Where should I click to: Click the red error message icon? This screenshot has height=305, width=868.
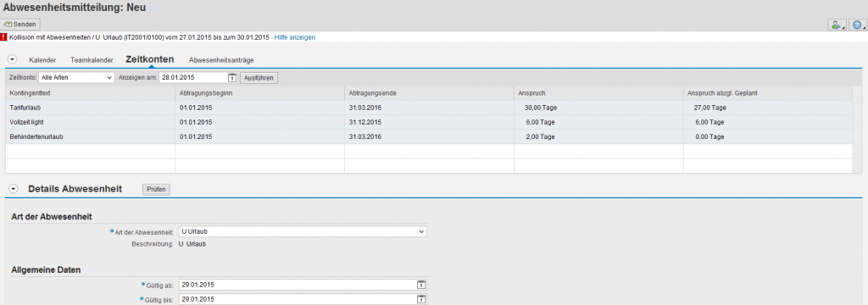point(4,37)
